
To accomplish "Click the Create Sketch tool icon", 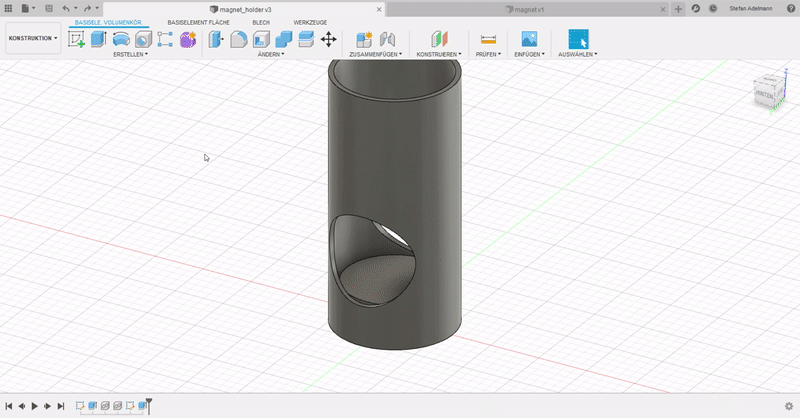I will [x=76, y=39].
